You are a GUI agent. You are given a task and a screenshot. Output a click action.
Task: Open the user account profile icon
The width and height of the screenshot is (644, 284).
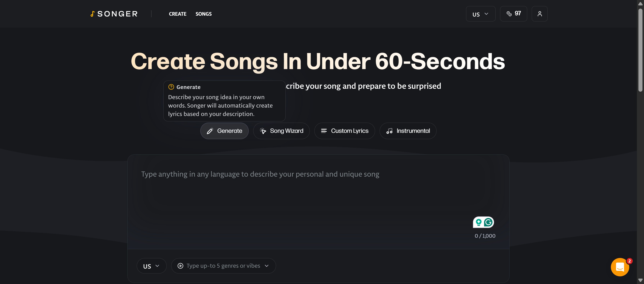[539, 14]
